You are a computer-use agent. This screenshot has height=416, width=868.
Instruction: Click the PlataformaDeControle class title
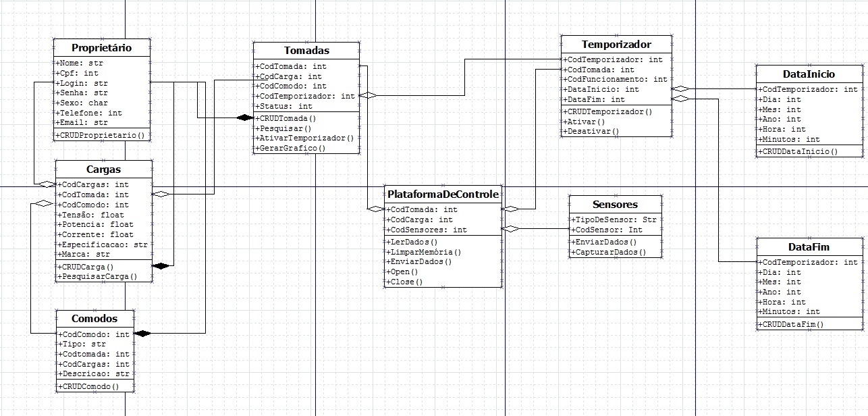pos(443,194)
